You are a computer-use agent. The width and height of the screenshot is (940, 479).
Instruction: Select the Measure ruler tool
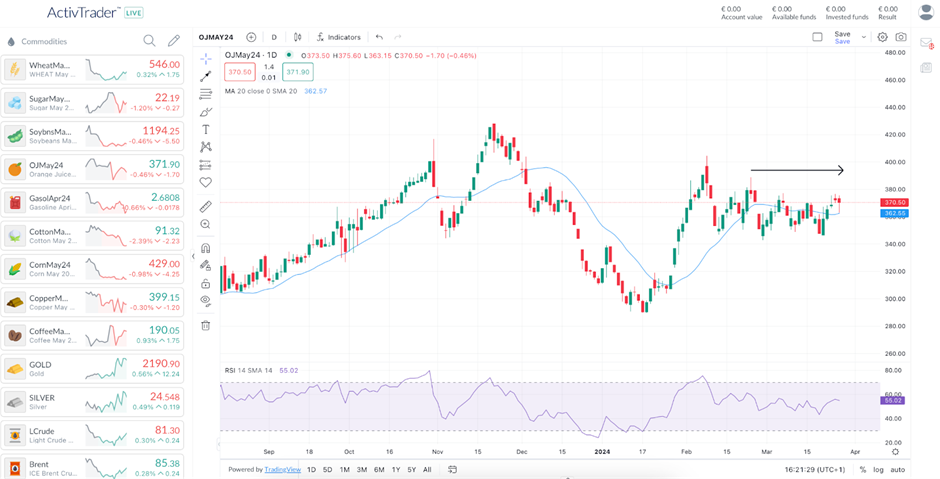[x=206, y=206]
